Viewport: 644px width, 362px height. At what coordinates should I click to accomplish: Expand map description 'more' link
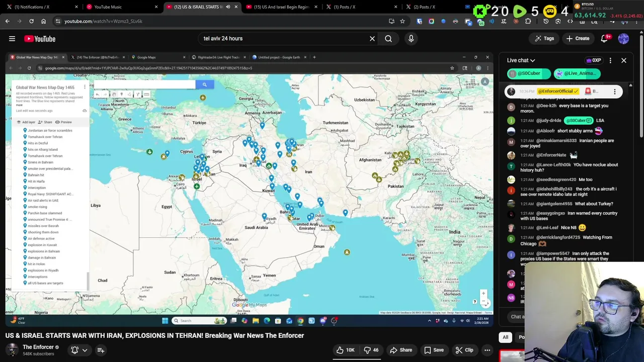tap(19, 105)
